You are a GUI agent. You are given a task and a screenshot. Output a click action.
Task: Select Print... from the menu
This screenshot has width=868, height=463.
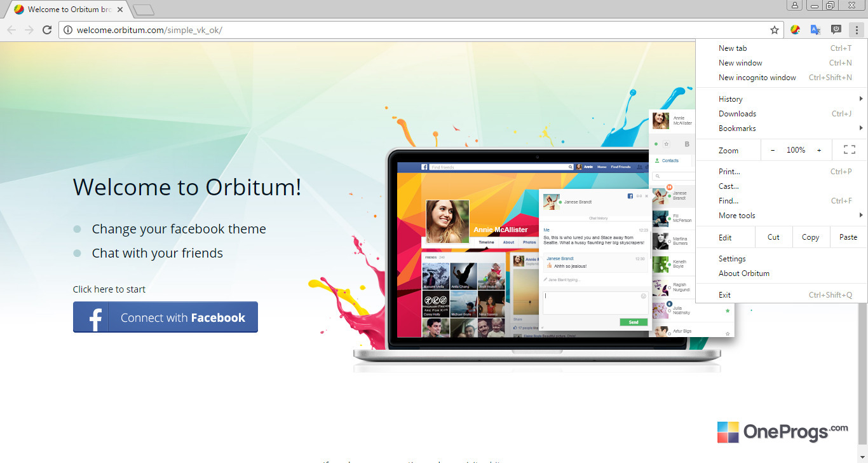(x=782, y=172)
